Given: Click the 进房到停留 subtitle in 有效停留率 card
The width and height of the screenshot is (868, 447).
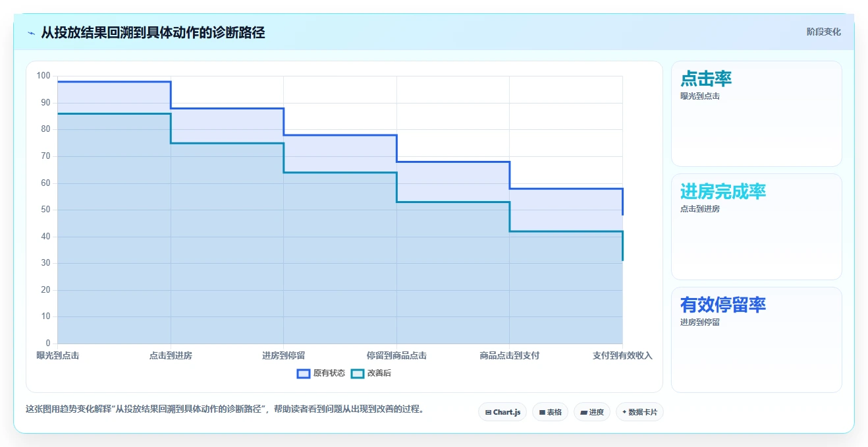Looking at the screenshot, I should (700, 322).
